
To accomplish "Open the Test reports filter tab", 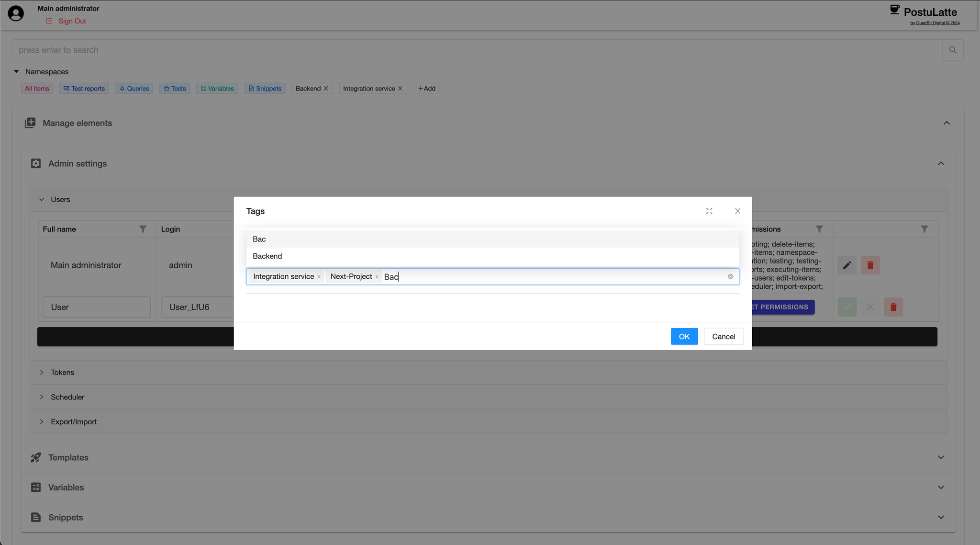I will point(84,89).
